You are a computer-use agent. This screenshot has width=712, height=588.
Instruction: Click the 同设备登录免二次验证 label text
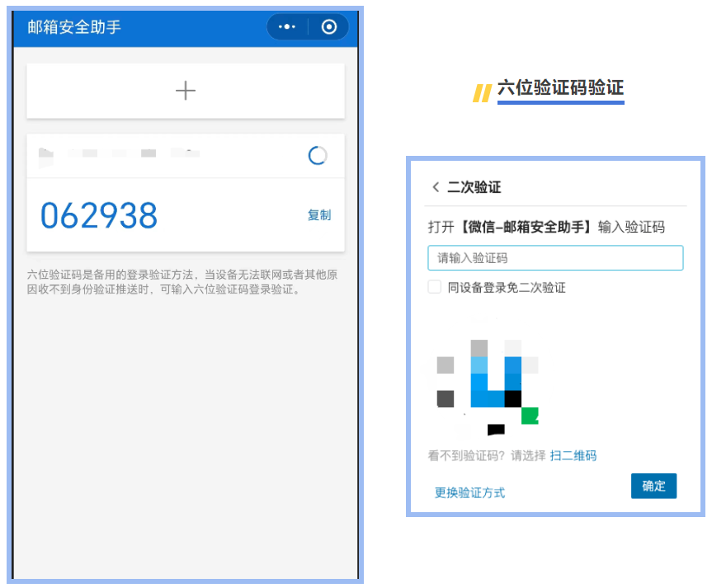click(x=507, y=288)
